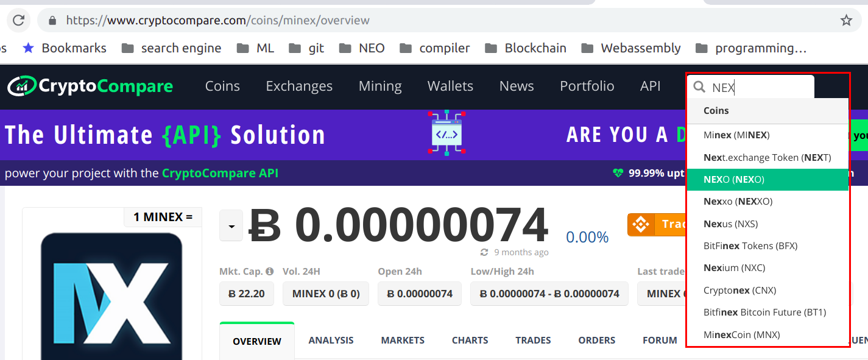Expand the currency selector dropdown arrow
868x360 pixels.
[x=231, y=226]
